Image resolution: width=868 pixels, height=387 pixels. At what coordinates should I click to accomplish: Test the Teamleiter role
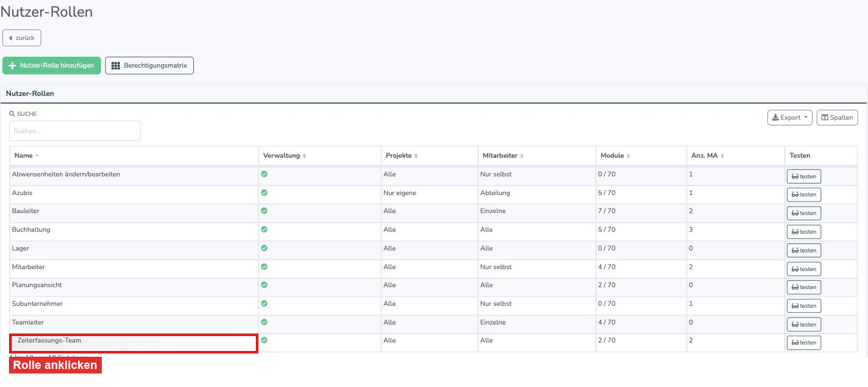pyautogui.click(x=804, y=325)
